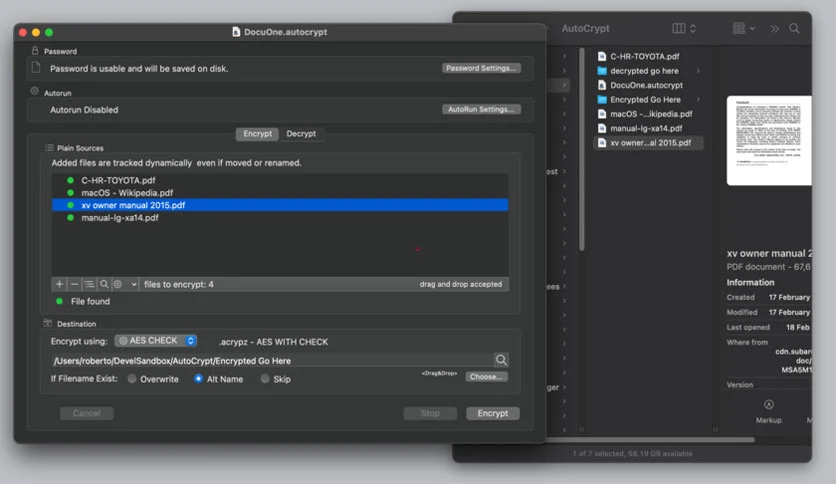
Task: Click the magnifier icon in sources toolbar
Action: 104,285
